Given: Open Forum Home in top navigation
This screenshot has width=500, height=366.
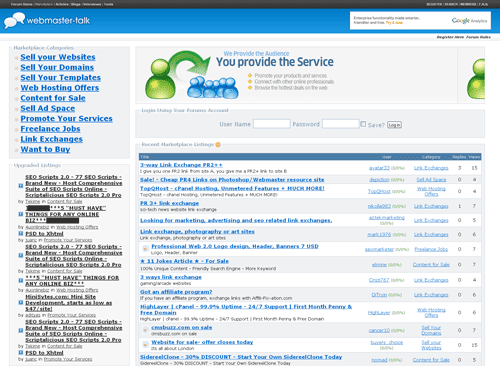Looking at the screenshot, I should (x=22, y=4).
